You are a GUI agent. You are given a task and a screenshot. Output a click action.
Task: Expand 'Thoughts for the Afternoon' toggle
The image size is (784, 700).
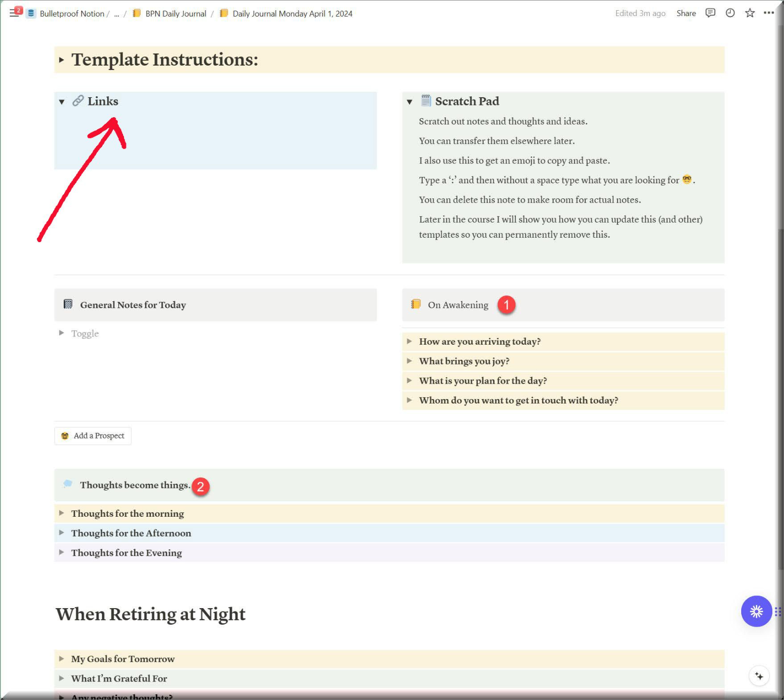click(x=61, y=533)
